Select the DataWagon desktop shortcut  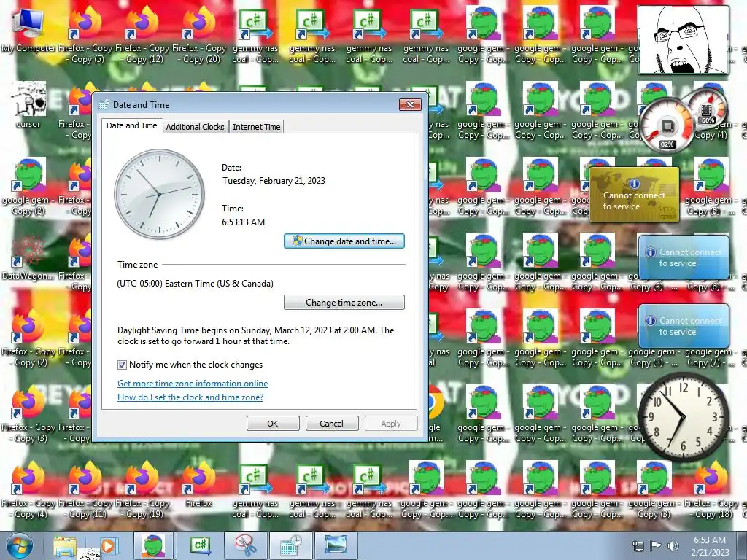tap(28, 257)
